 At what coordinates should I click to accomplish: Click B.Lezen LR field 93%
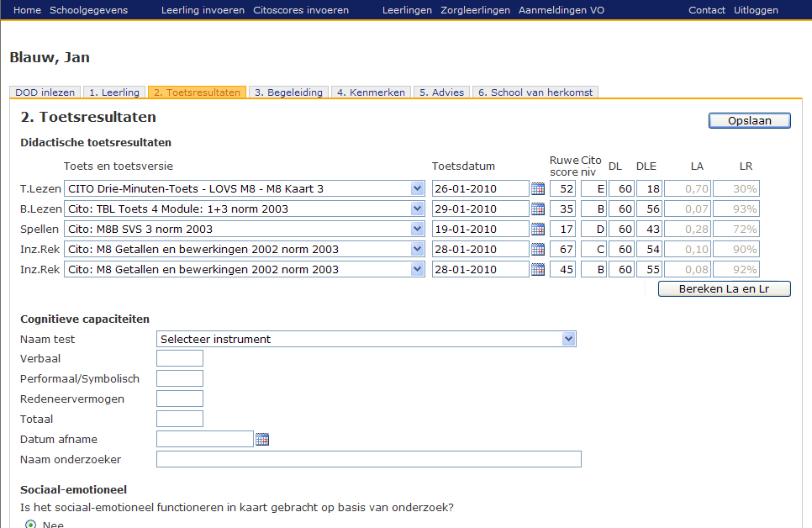[x=736, y=209]
